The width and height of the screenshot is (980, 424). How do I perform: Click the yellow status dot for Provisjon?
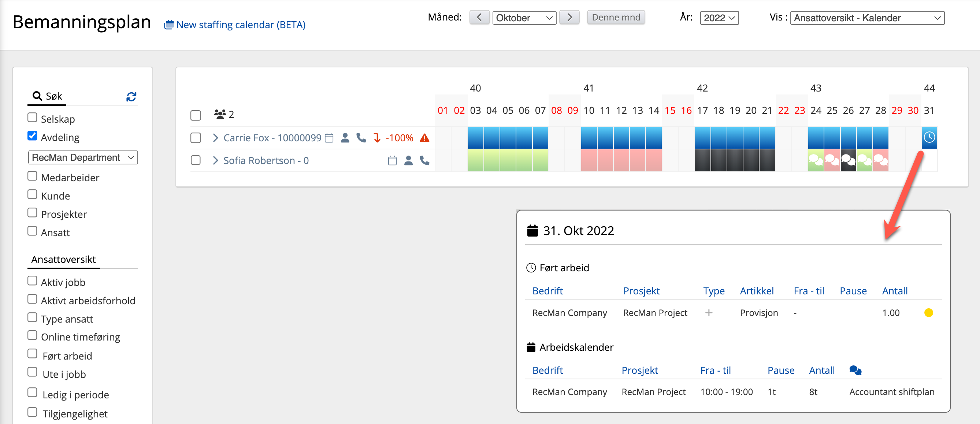(x=928, y=313)
